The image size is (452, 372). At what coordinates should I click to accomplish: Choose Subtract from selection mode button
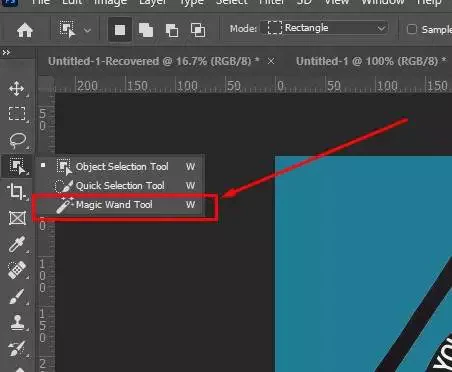coord(172,30)
